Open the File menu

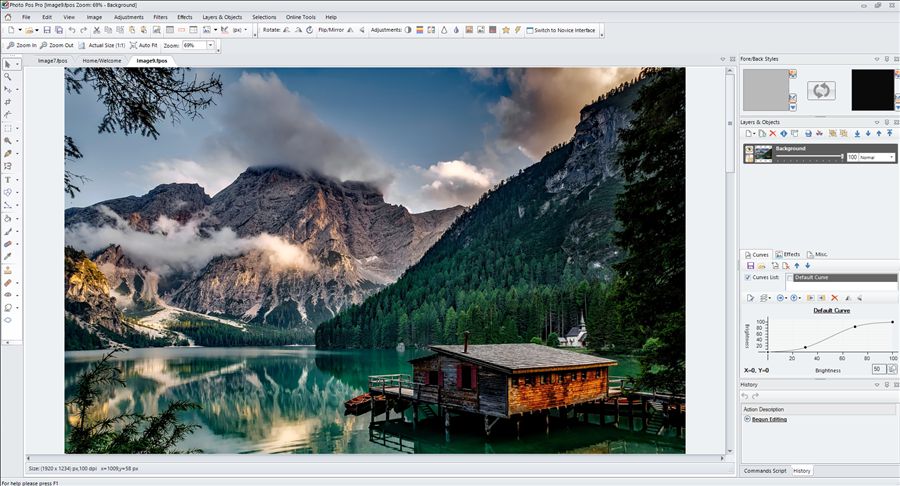tap(26, 17)
